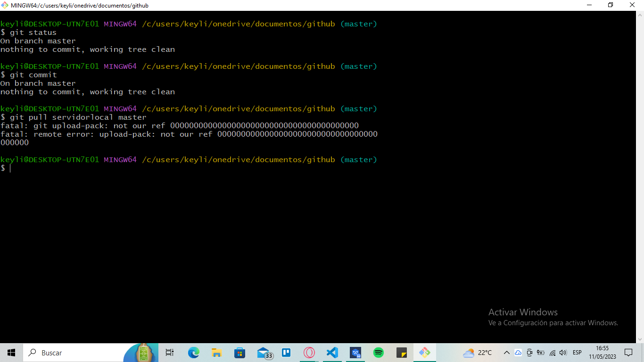Select the Git Bash taskbar icon
The image size is (644, 362).
click(x=424, y=353)
